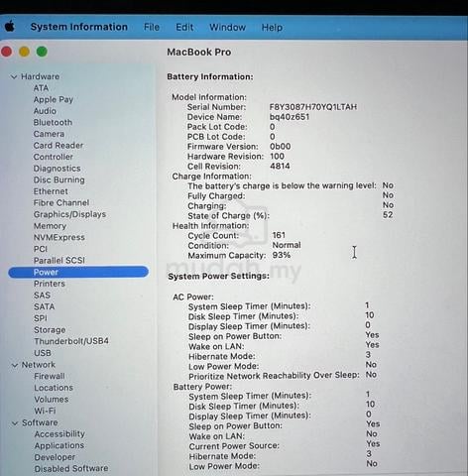Open the Help menu
468x476 pixels.
click(272, 27)
